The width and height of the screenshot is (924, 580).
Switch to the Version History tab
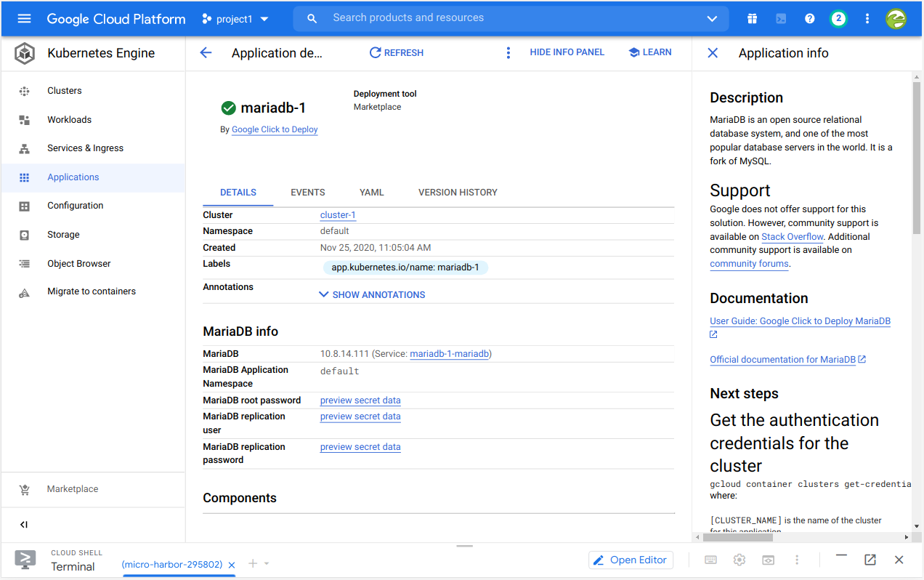point(458,193)
